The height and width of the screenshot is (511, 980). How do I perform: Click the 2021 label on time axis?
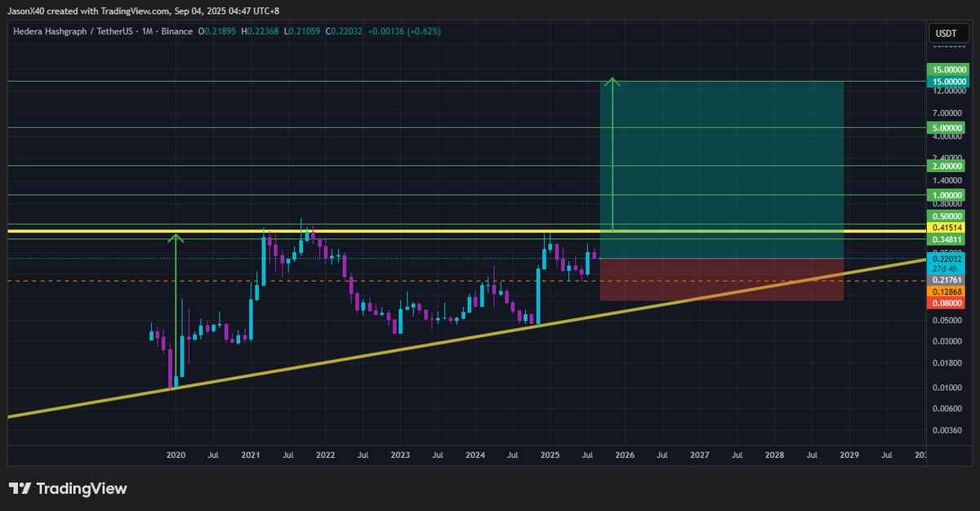coord(251,454)
